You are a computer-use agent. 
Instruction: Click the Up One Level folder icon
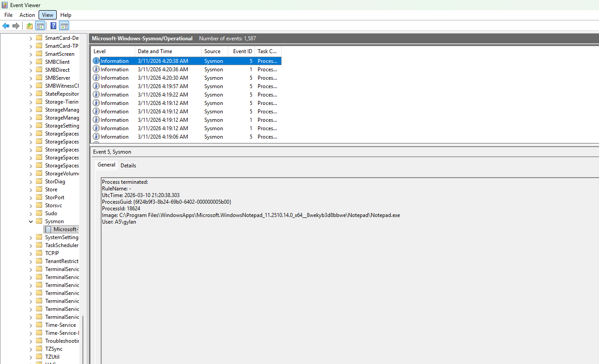30,26
